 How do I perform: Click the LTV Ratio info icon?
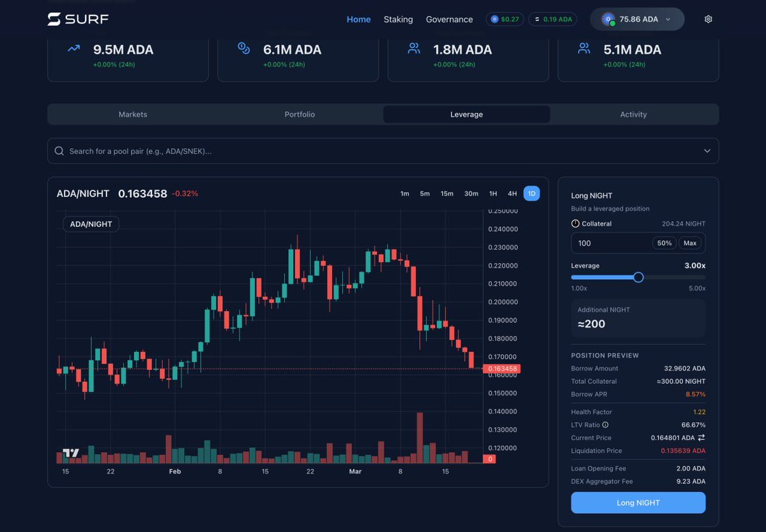pos(605,425)
